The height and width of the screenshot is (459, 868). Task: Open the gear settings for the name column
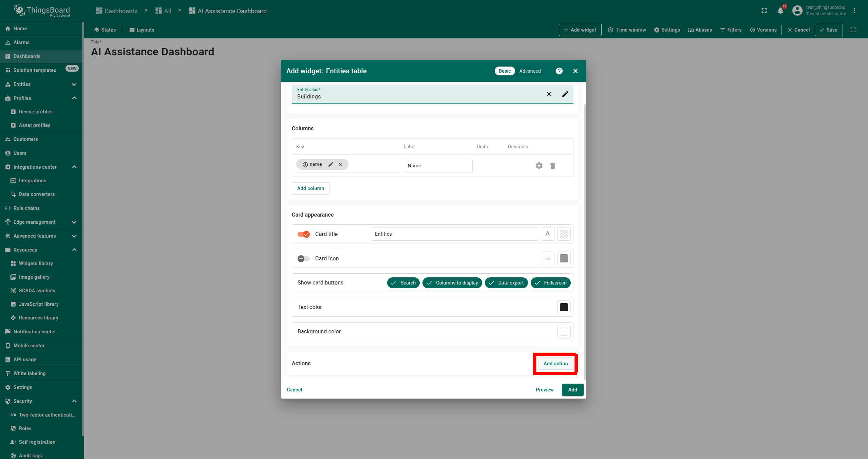pyautogui.click(x=539, y=166)
